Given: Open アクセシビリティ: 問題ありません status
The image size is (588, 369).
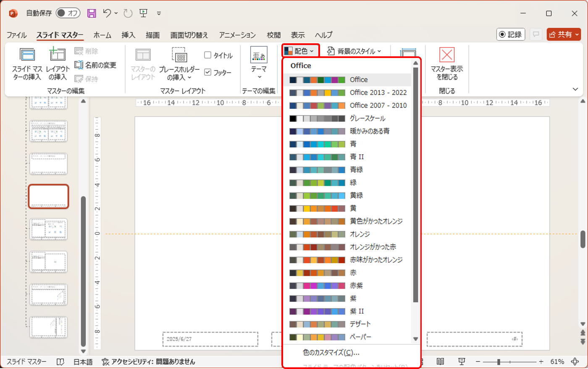Looking at the screenshot, I should pyautogui.click(x=149, y=362).
